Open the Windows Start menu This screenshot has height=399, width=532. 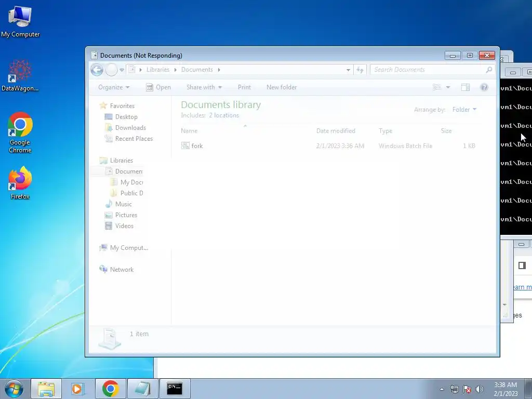pyautogui.click(x=14, y=389)
